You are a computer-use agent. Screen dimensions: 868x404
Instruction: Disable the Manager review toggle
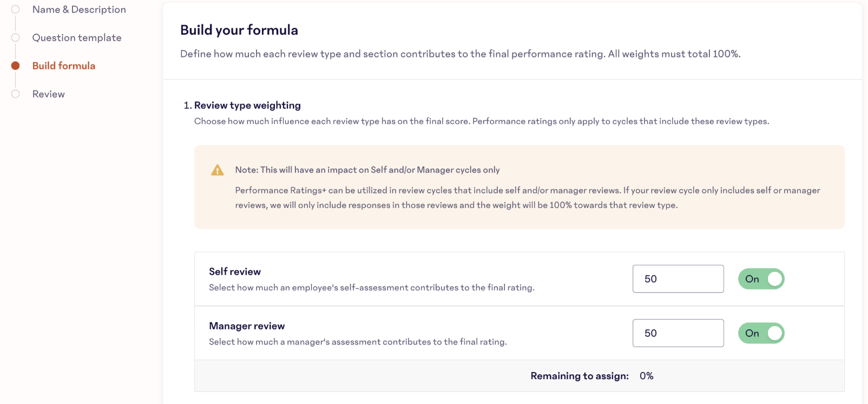pos(761,333)
